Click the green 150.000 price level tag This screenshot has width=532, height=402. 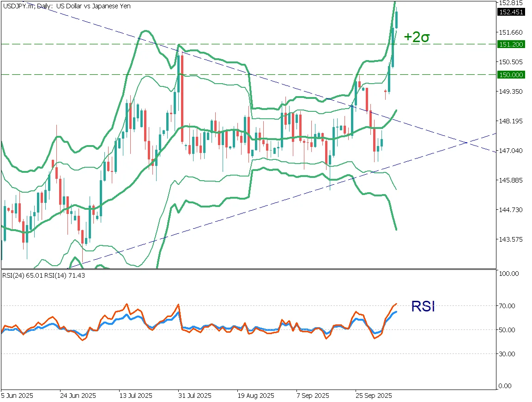(511, 75)
